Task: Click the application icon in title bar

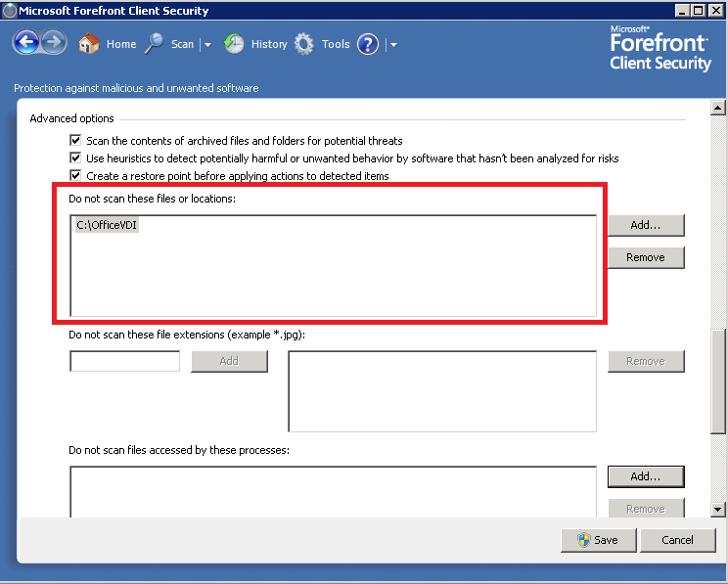Action: (x=9, y=11)
